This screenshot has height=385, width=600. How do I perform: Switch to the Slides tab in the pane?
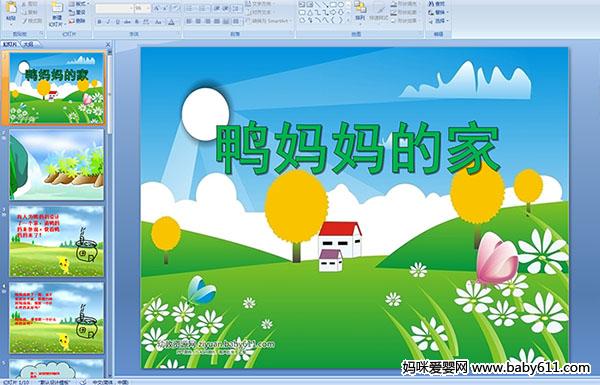pos(10,44)
